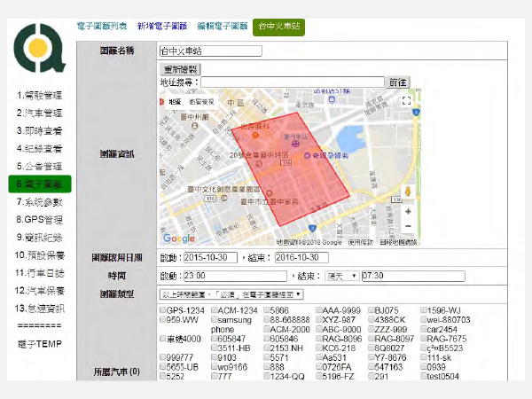Click the 重新繪製 redraw button
532x399 pixels.
point(180,69)
